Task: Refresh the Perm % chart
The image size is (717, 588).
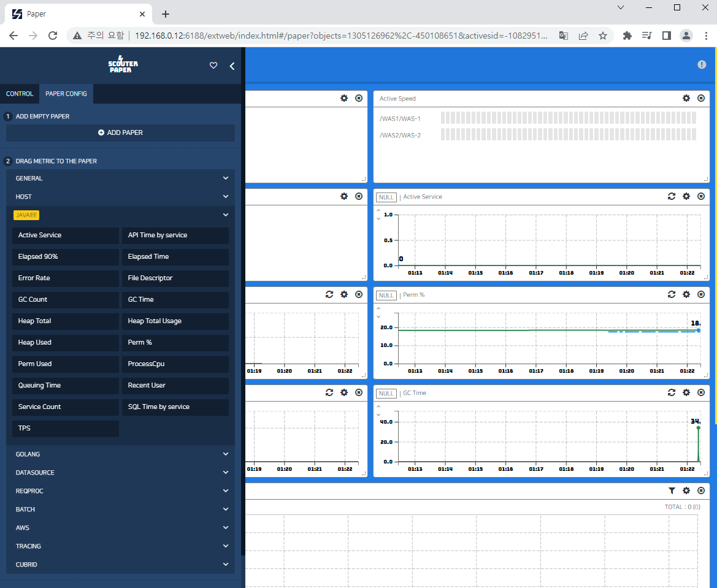Action: [x=671, y=294]
